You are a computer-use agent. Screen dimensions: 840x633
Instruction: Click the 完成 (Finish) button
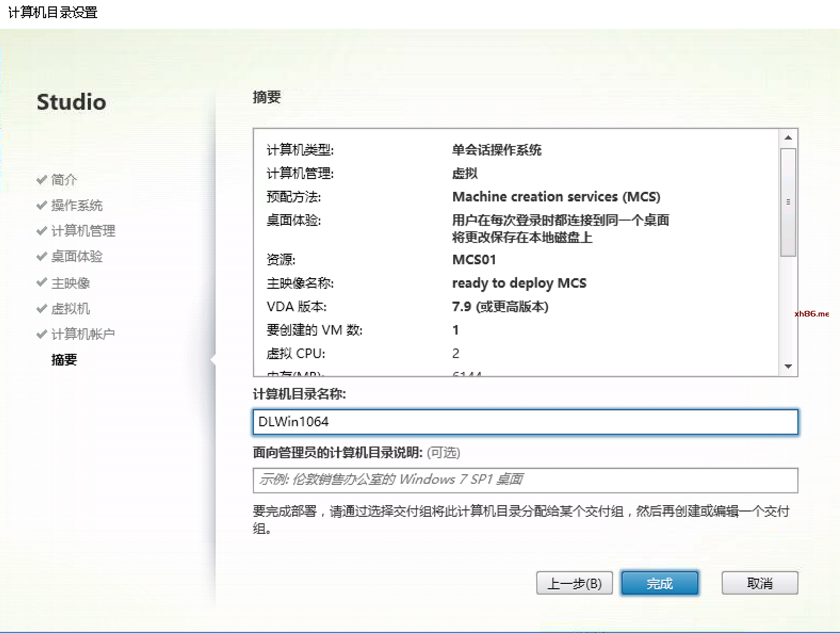point(660,583)
